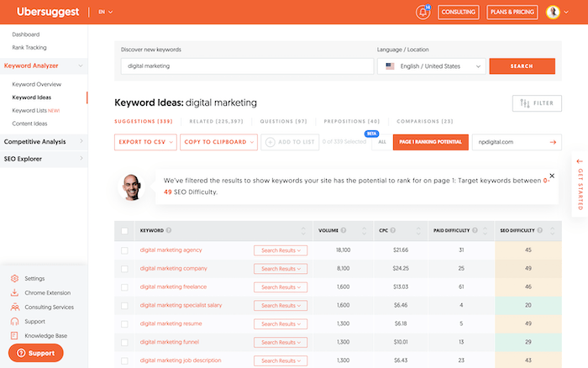Click the orange Search button

(522, 66)
